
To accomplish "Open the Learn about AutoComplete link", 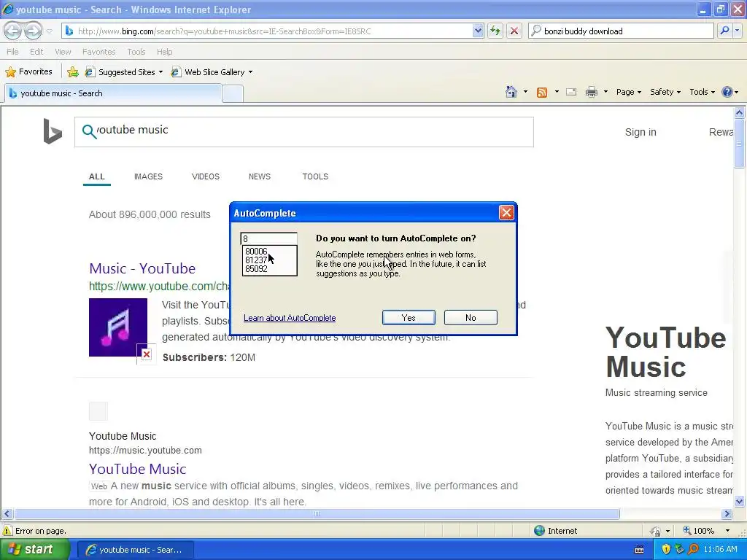I will (289, 318).
